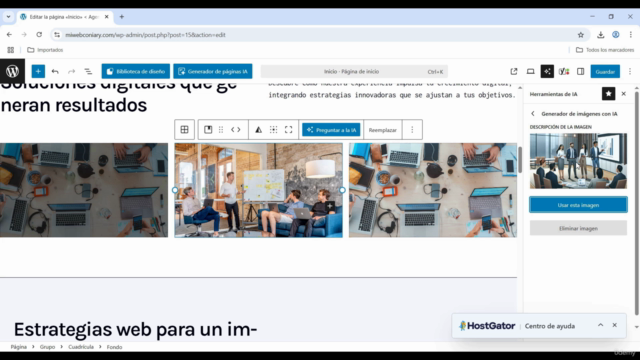Go back from Generador de imágenes
The image size is (640, 360).
[x=533, y=113]
